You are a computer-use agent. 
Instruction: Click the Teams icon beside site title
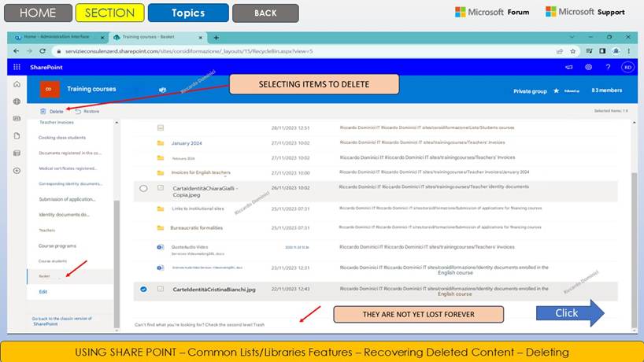(x=163, y=90)
